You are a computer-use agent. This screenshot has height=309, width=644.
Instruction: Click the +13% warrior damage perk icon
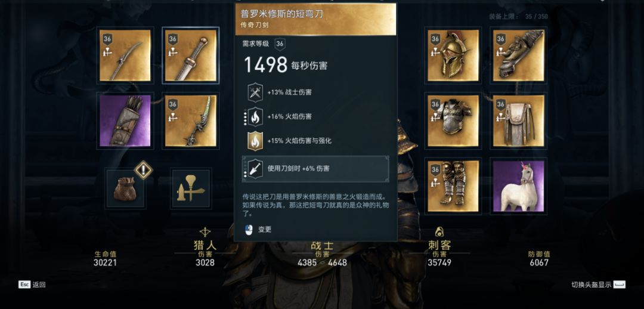point(255,92)
